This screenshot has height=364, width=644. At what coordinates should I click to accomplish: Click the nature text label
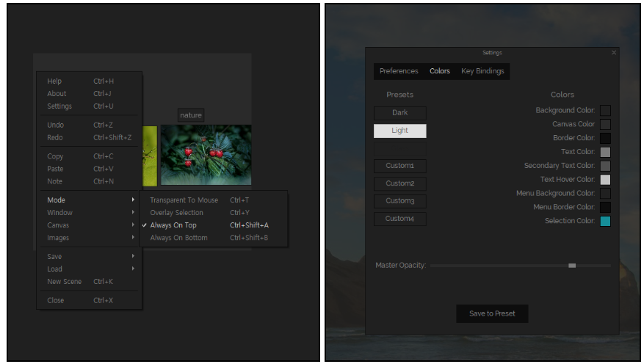(191, 115)
